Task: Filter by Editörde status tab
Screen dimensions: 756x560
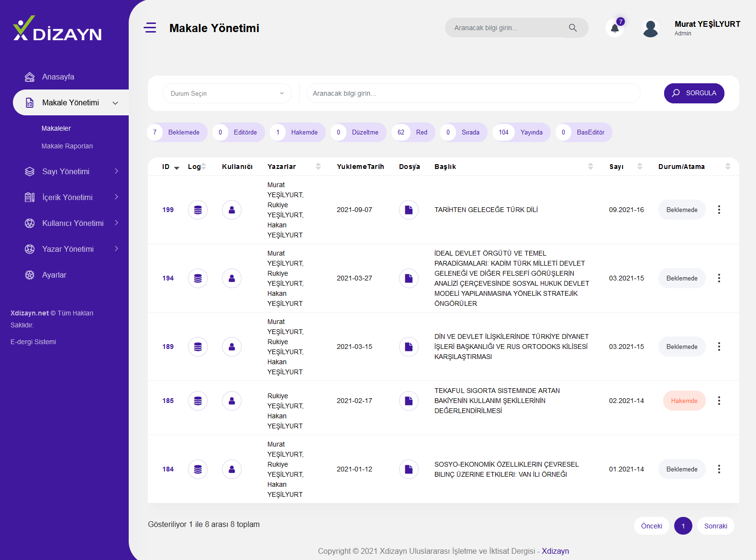Action: click(238, 132)
